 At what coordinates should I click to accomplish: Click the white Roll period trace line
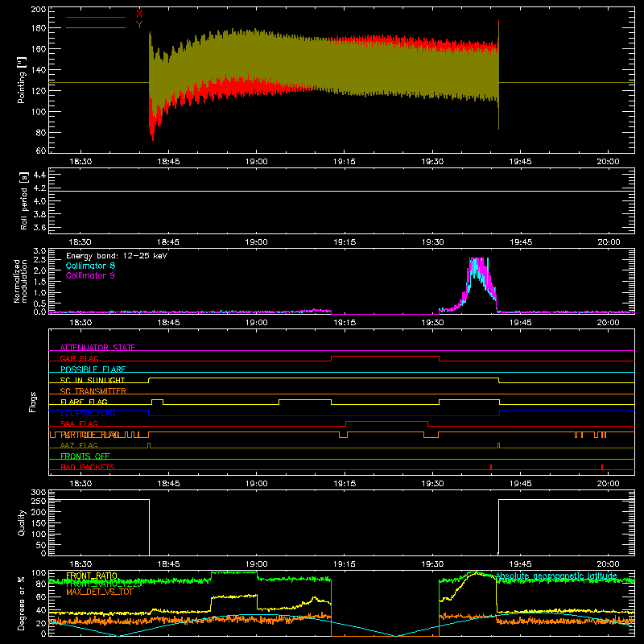point(341,191)
